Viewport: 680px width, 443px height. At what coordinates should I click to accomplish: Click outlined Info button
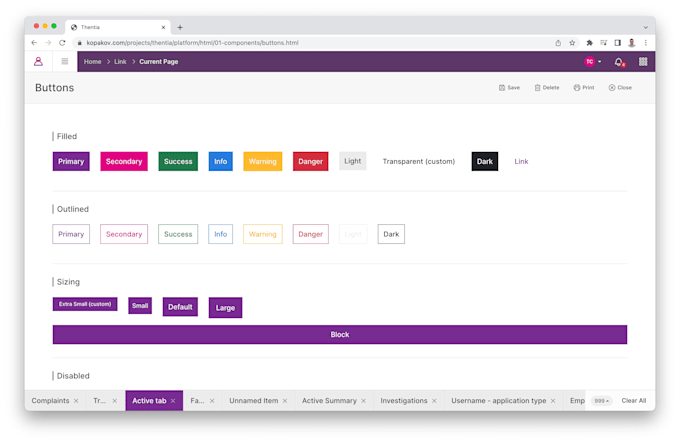pos(220,234)
